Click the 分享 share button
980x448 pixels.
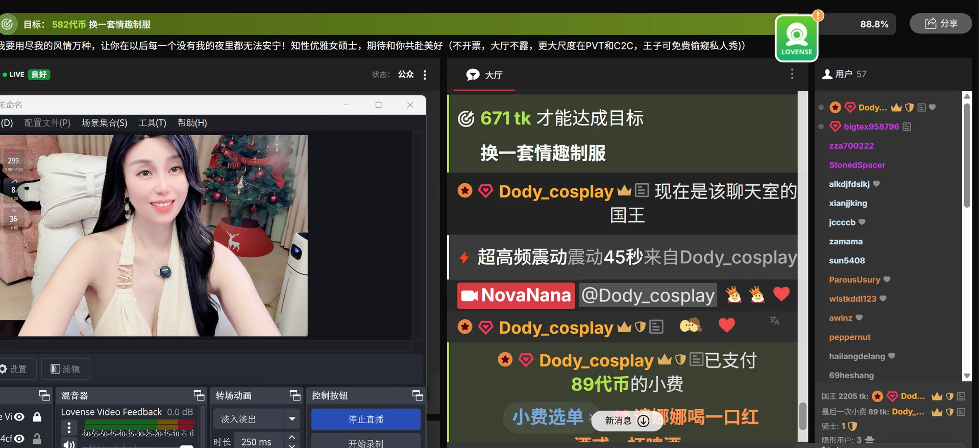(941, 23)
